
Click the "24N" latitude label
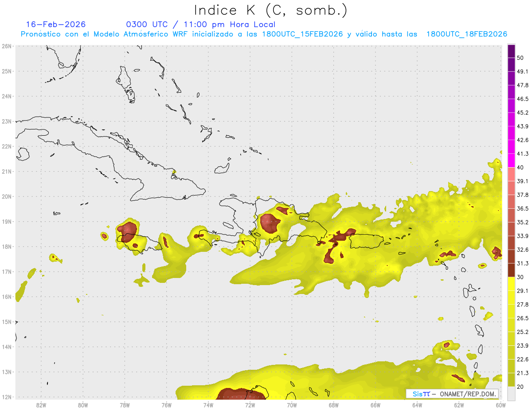coord(7,96)
